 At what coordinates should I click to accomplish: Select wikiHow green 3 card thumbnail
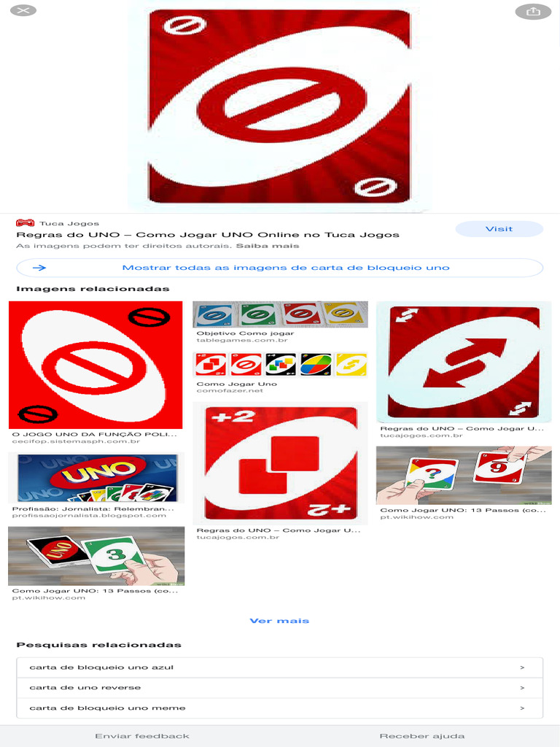96,556
